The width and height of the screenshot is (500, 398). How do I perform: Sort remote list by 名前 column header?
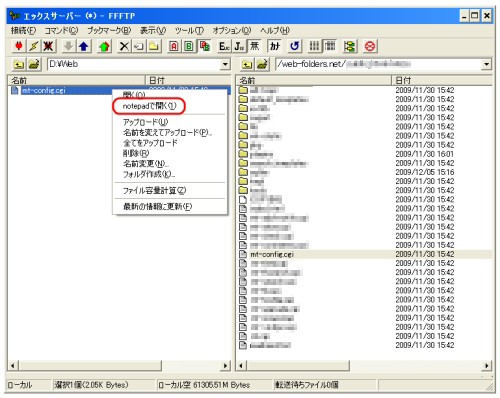tap(314, 80)
